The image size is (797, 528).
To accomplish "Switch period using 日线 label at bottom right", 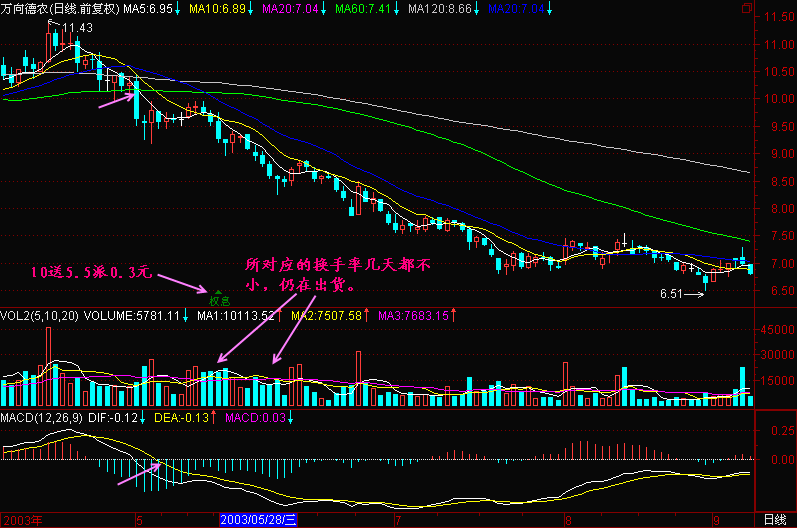I will (x=774, y=520).
